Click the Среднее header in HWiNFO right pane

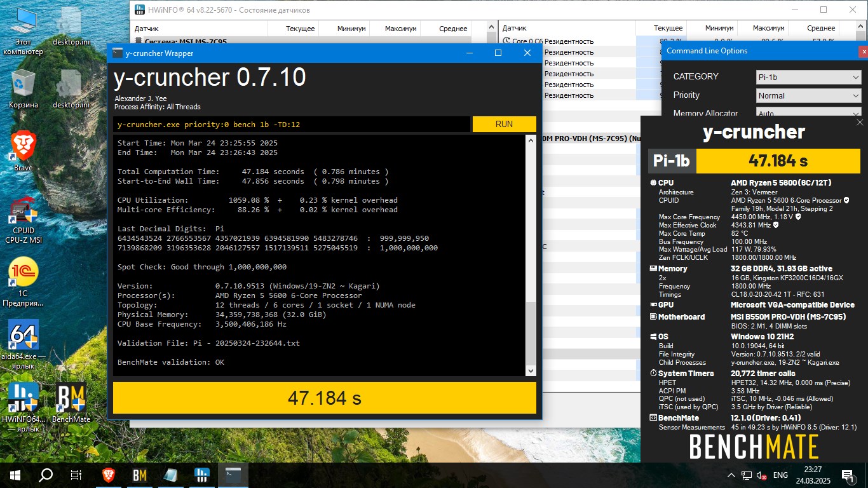(x=821, y=29)
